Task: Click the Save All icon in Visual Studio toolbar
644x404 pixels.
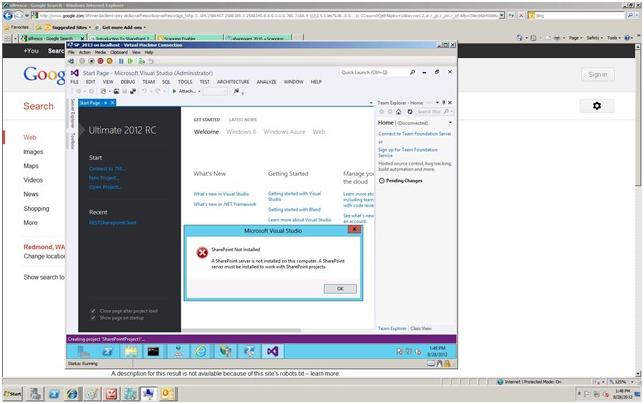Action: 133,91
